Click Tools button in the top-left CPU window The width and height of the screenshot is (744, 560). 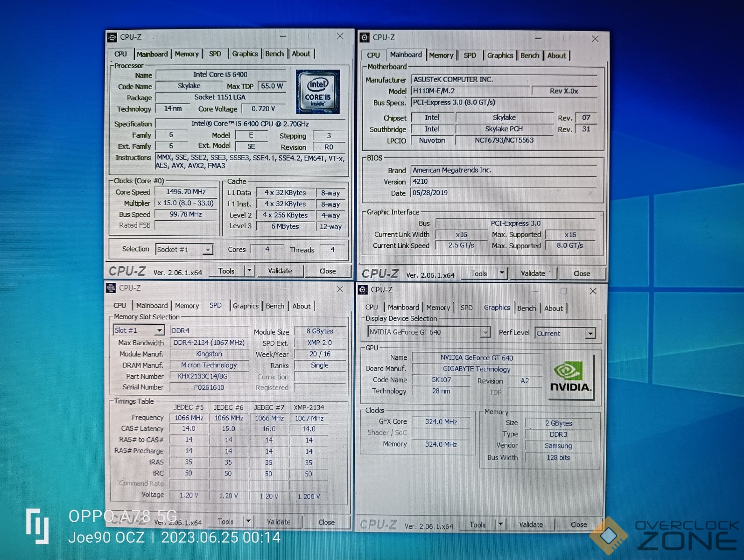pyautogui.click(x=226, y=271)
